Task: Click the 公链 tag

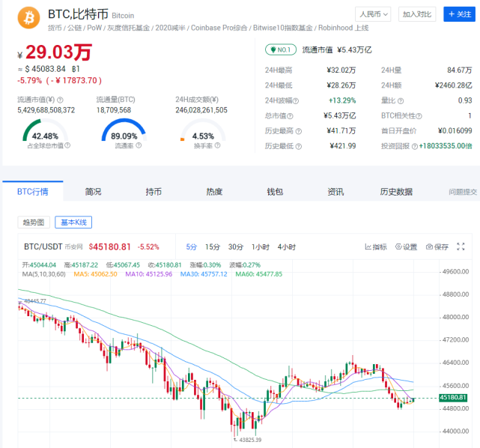Action: pos(74,28)
